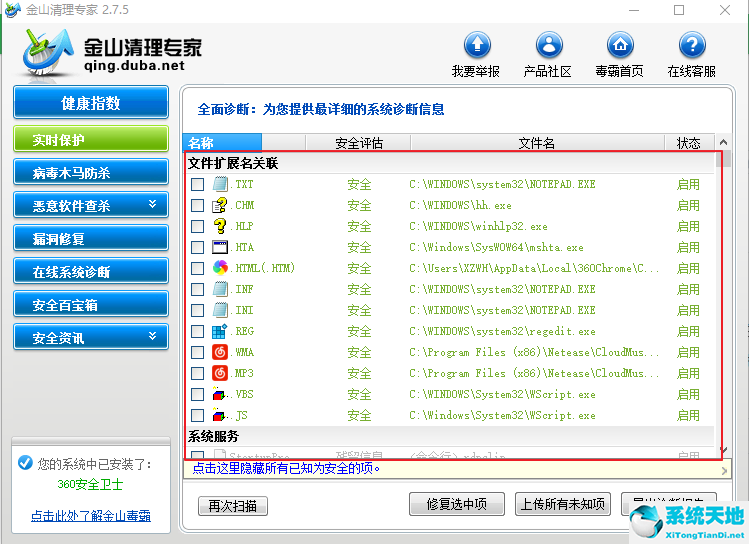Select the question mark icon for .HLP
This screenshot has width=749, height=544.
[x=220, y=226]
